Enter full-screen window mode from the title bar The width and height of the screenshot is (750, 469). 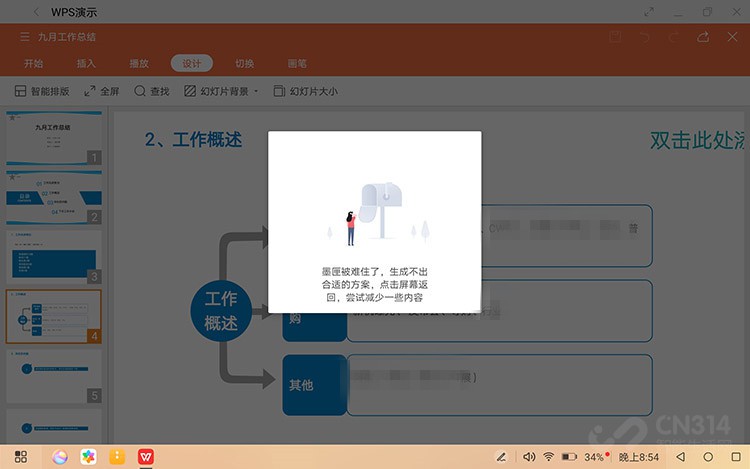coord(649,12)
